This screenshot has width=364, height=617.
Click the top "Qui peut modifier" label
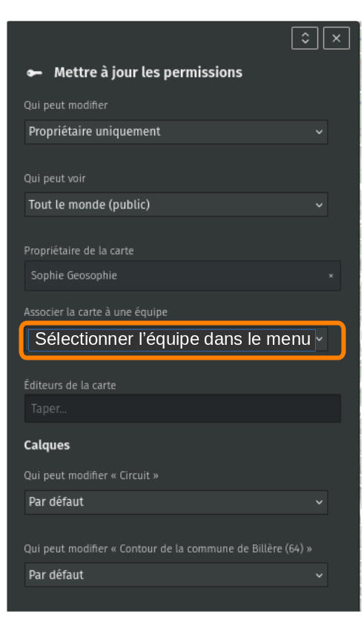coord(66,105)
